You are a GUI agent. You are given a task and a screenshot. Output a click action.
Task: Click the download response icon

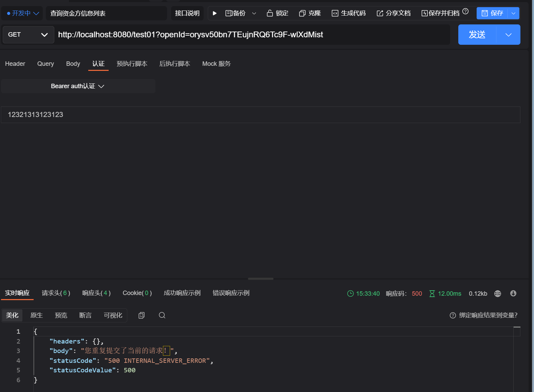pos(513,294)
